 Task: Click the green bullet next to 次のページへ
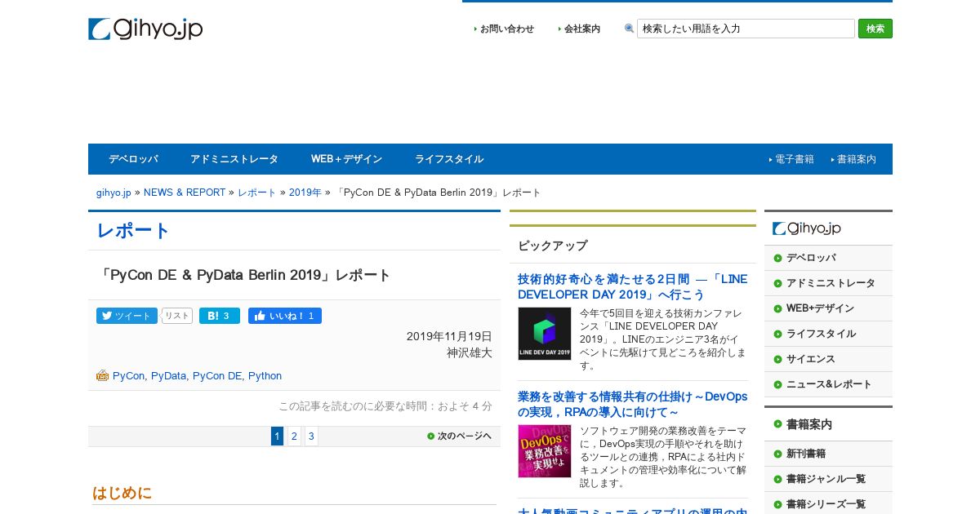(x=430, y=436)
